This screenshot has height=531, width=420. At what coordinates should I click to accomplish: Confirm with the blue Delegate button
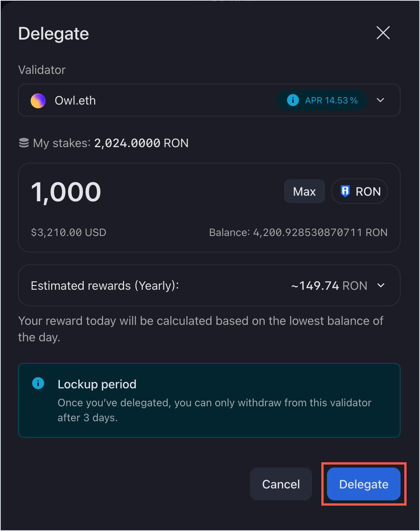click(364, 484)
